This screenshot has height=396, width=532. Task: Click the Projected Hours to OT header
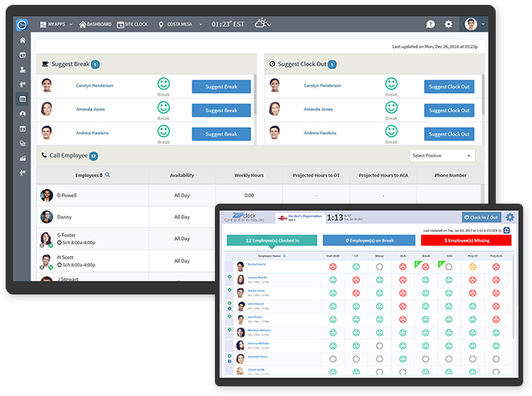(x=315, y=175)
